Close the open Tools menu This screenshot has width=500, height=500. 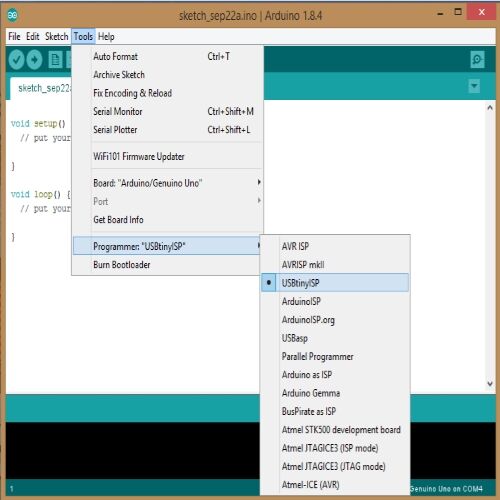83,36
